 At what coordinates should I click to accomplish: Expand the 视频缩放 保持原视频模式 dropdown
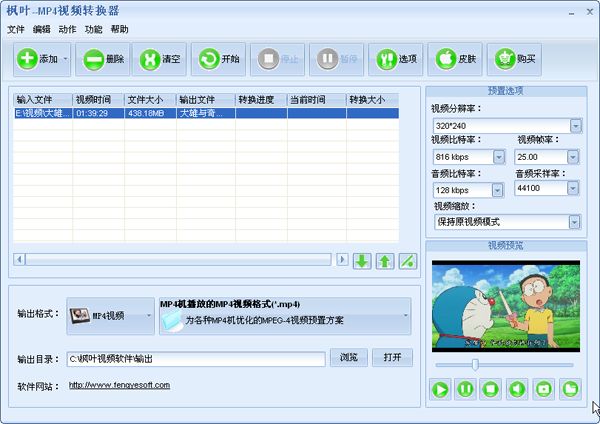tap(574, 222)
